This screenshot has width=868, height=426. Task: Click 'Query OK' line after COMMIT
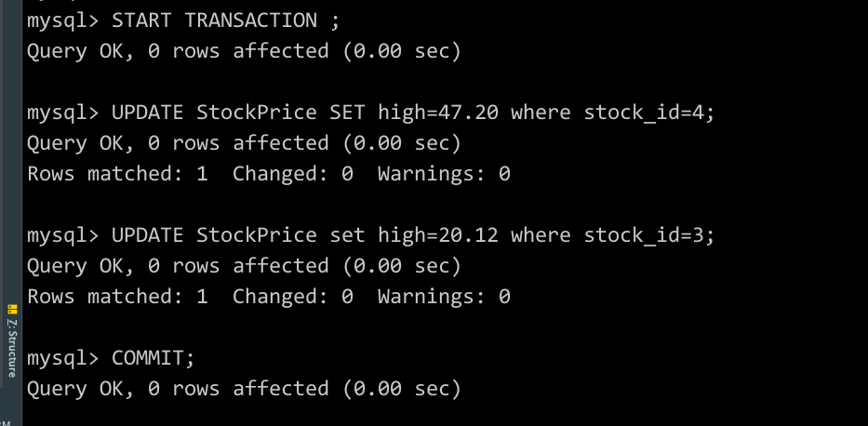coord(244,389)
